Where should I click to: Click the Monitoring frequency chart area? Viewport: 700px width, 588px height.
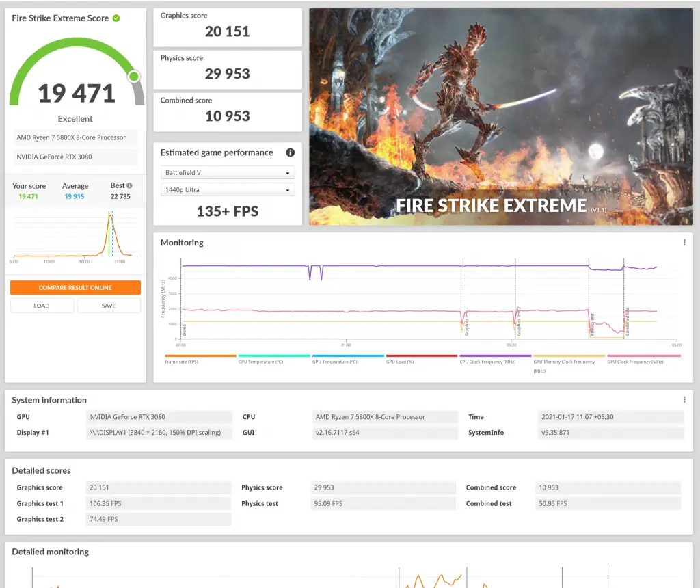[429, 299]
